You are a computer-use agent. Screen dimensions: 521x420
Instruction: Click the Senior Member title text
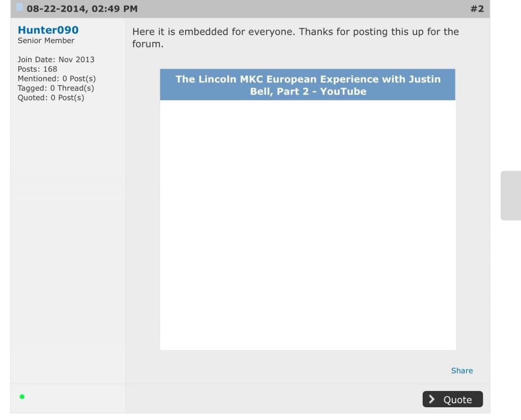click(46, 41)
